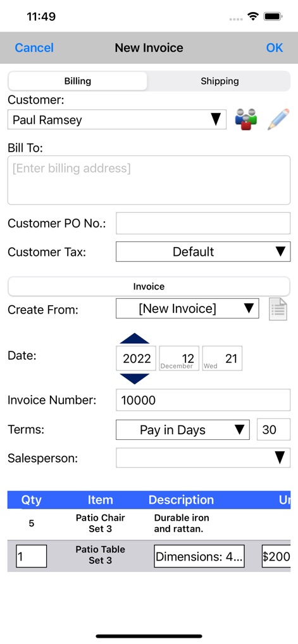Decrease the date with the down arrow
This screenshot has height=644, width=298.
pyautogui.click(x=134, y=379)
